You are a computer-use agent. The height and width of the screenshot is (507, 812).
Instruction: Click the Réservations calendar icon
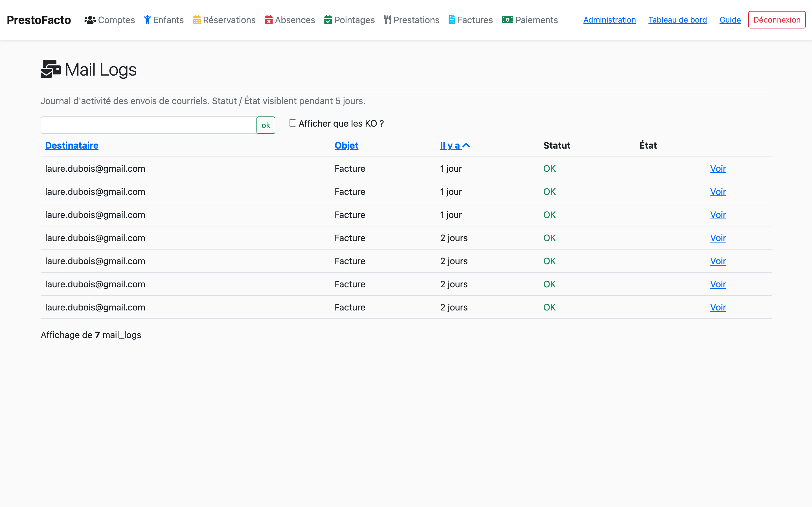click(197, 20)
